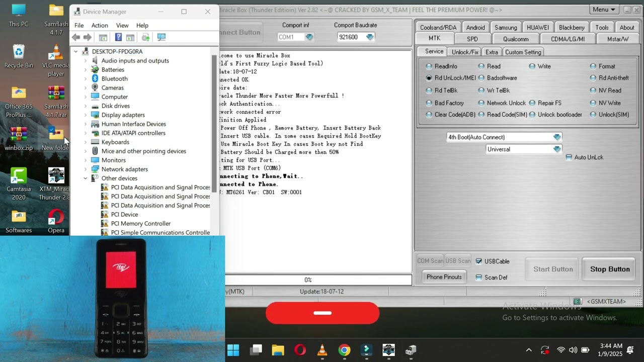Select the Office 365 ProPlus desktop icon
The image size is (644, 362).
pyautogui.click(x=19, y=102)
